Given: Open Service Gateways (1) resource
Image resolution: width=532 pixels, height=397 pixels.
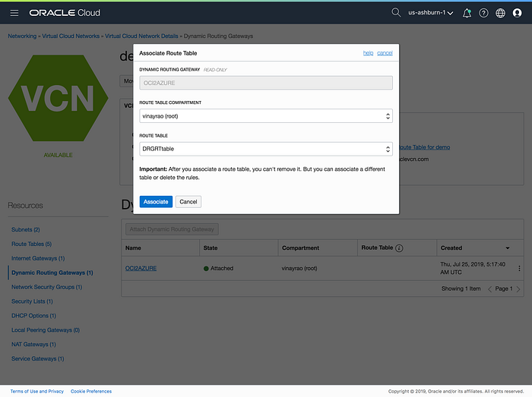Looking at the screenshot, I should click(x=38, y=359).
